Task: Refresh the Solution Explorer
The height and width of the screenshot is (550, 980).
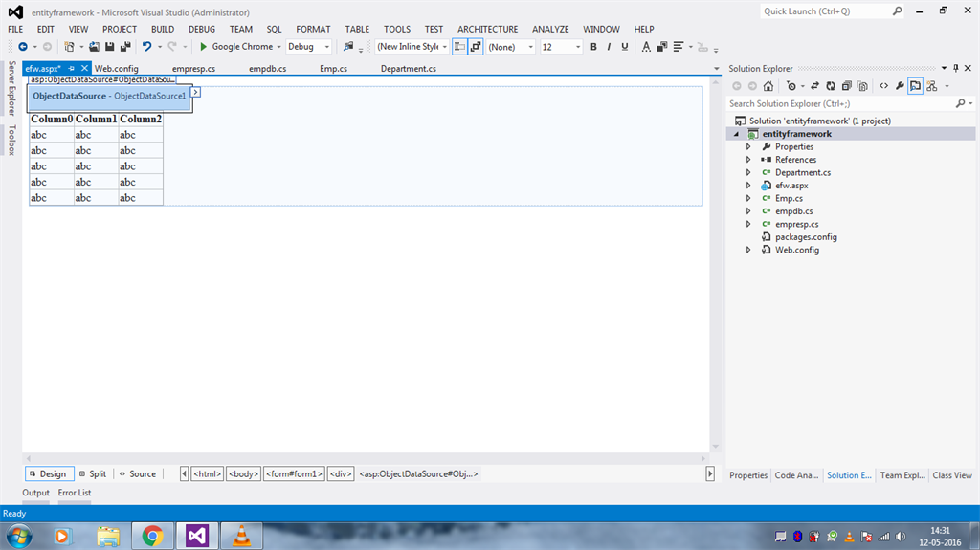Action: [831, 86]
